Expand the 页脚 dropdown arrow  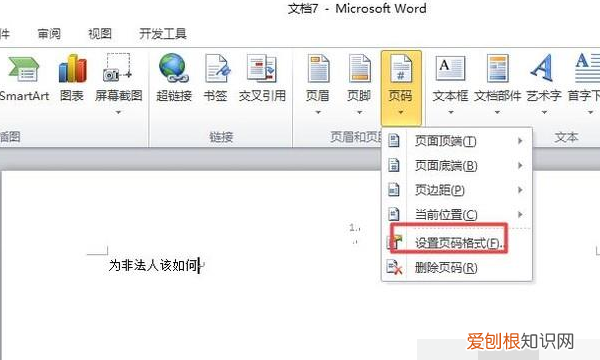(359, 112)
